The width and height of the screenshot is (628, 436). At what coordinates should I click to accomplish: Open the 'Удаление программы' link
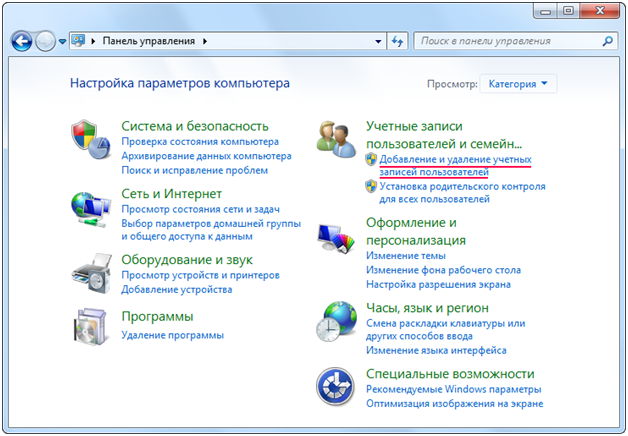[172, 335]
